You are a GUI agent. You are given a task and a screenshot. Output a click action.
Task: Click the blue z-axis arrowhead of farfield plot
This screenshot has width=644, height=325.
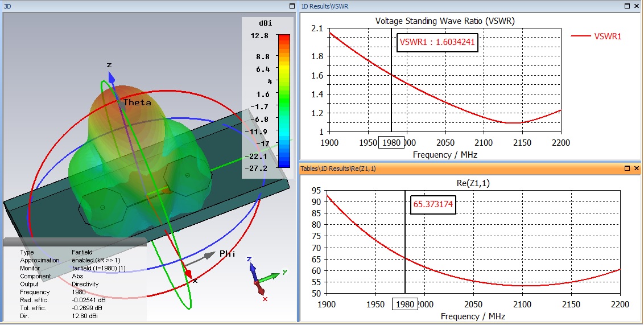(x=111, y=77)
